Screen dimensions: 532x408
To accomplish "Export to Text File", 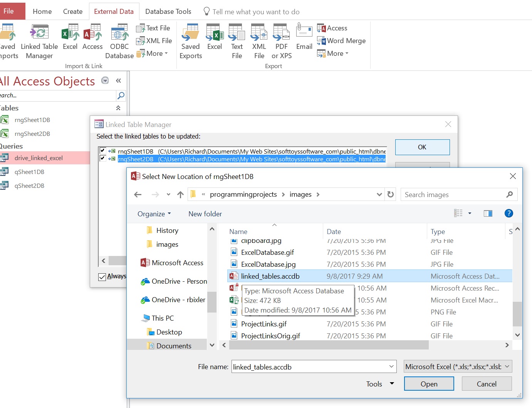I will [237, 42].
